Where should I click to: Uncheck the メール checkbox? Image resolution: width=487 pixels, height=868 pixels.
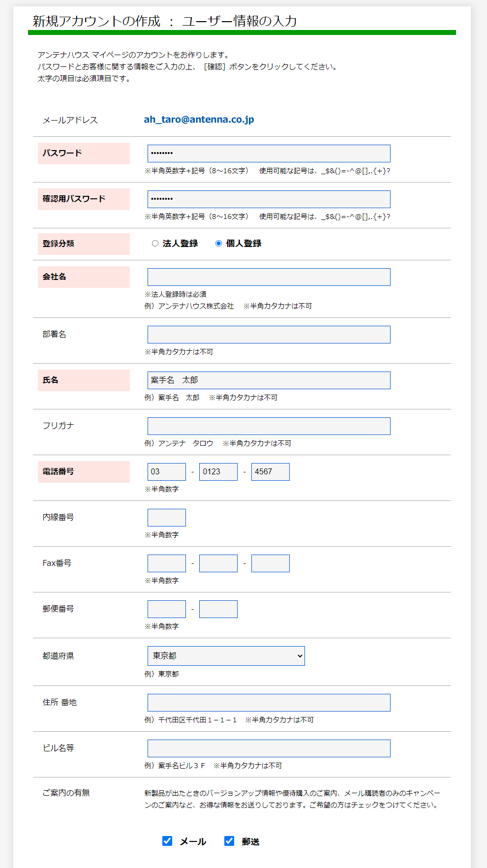click(167, 841)
